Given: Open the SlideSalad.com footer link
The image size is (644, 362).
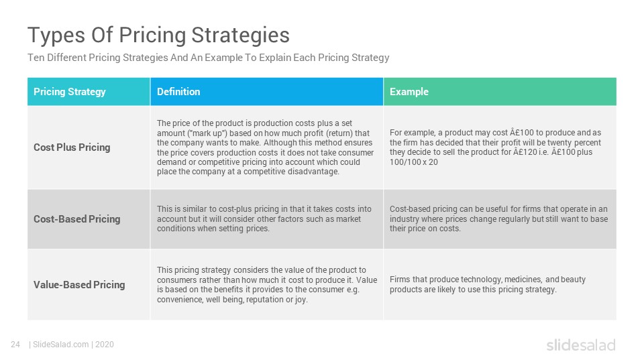Looking at the screenshot, I should tap(61, 345).
